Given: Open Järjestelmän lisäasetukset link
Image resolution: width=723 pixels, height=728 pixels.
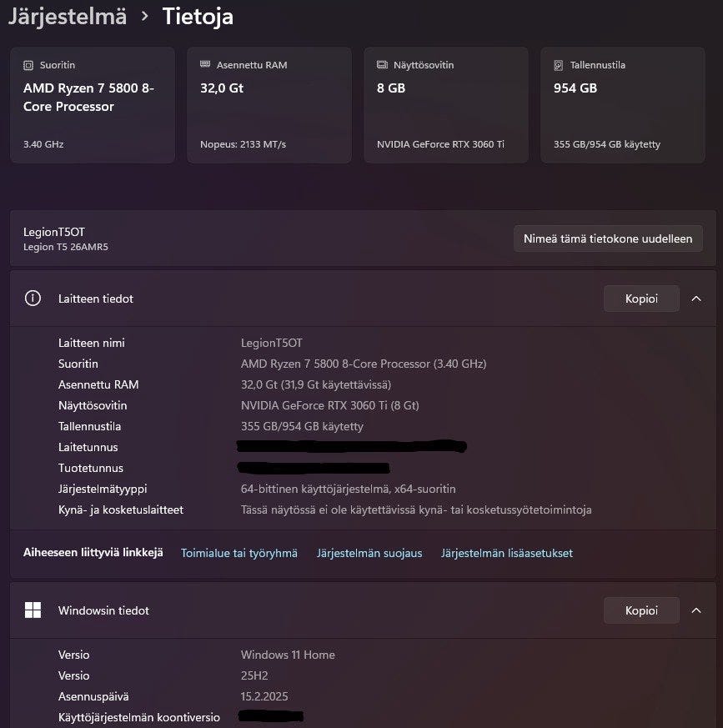Looking at the screenshot, I should (x=507, y=553).
